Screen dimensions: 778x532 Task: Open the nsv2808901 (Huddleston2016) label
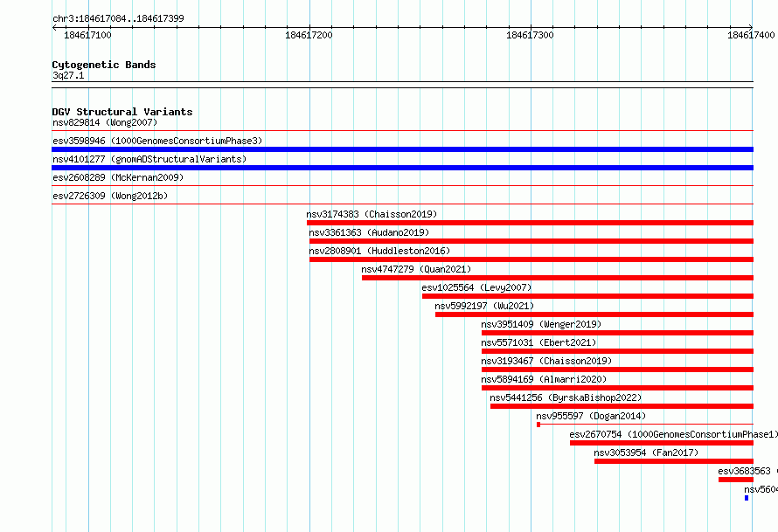pyautogui.click(x=379, y=251)
